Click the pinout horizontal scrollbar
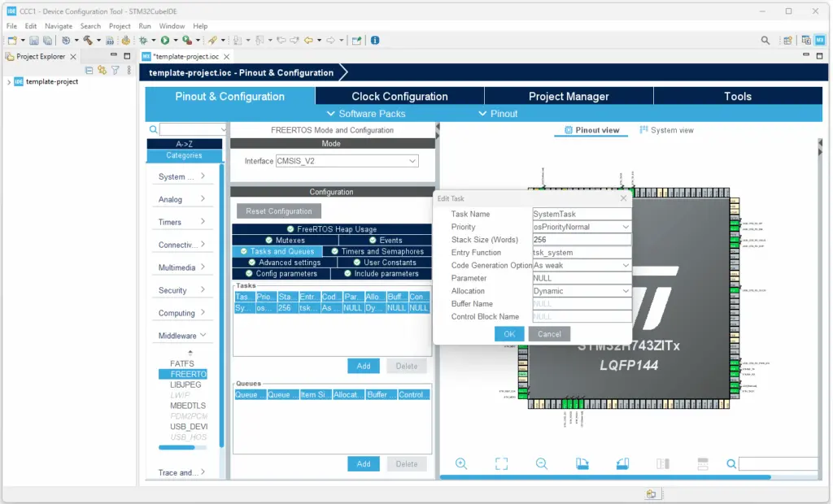Viewport: 833px width, 504px height. coord(602,477)
